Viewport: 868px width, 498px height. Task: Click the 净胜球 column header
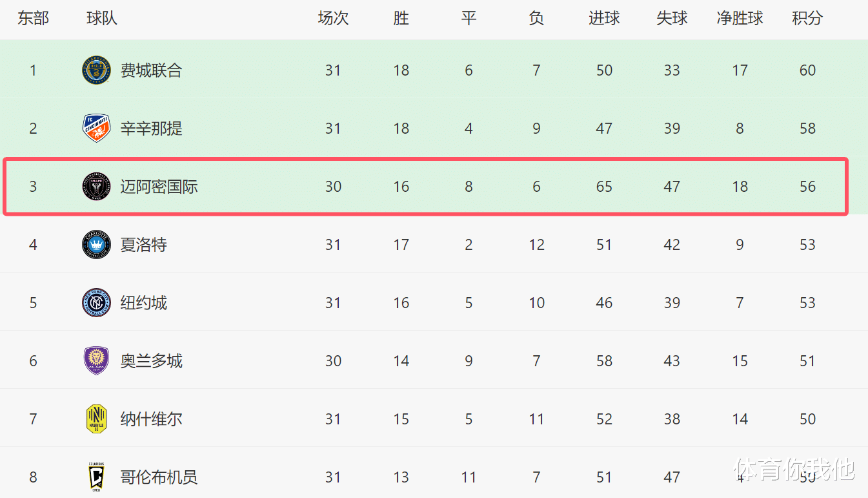tap(740, 19)
